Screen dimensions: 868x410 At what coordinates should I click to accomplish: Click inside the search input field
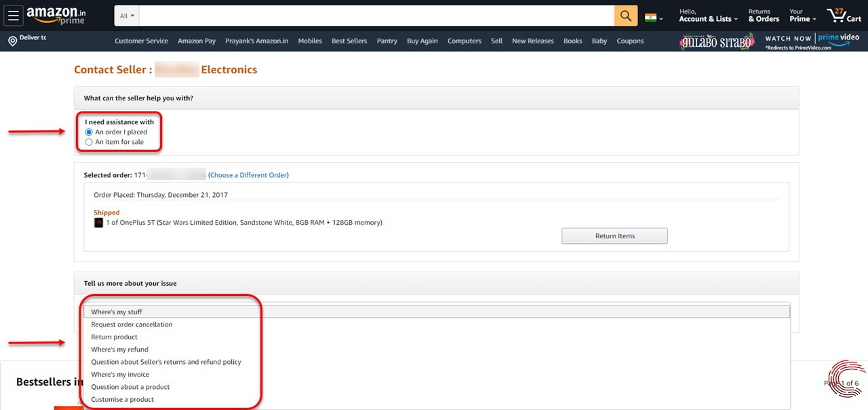tap(373, 15)
